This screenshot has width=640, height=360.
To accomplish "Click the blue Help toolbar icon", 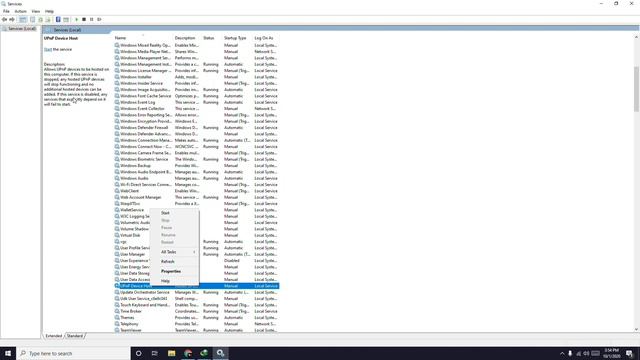I will click(58, 20).
